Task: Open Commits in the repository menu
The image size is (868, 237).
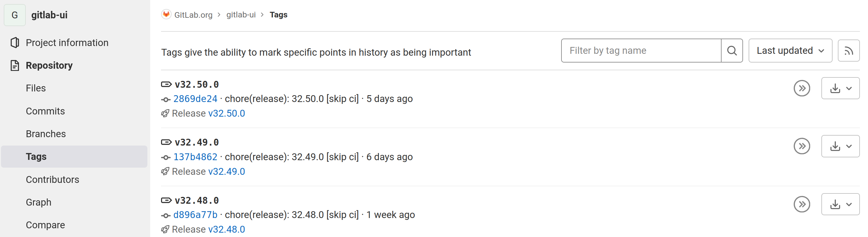Action: coord(45,111)
